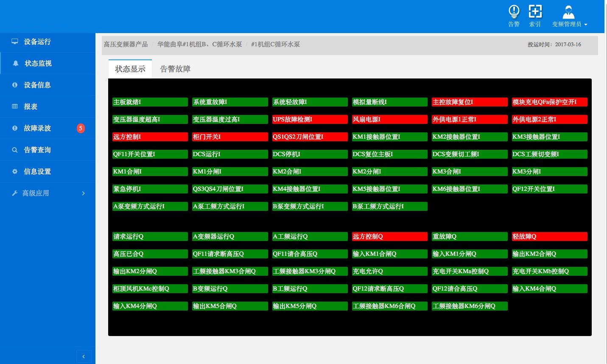This screenshot has width=607, height=364.
Task: Click the red badge on 故障录波
Action: click(x=81, y=128)
